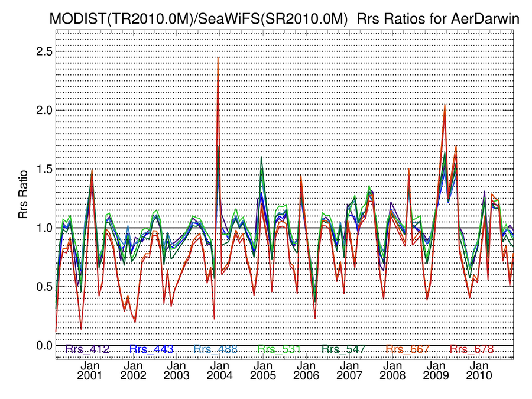The height and width of the screenshot is (399, 532).
Task: Pick the Jan 2004 x-axis label
Action: coord(219,371)
